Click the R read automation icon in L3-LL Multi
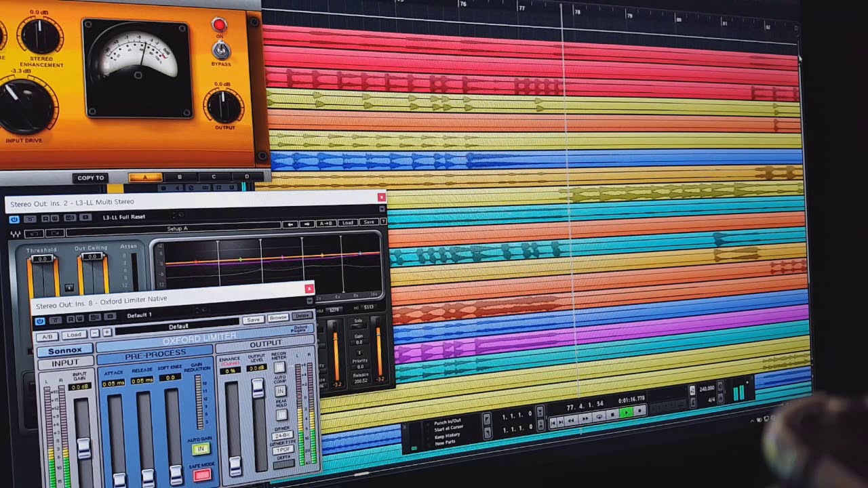This screenshot has height=488, width=868. tap(45, 218)
